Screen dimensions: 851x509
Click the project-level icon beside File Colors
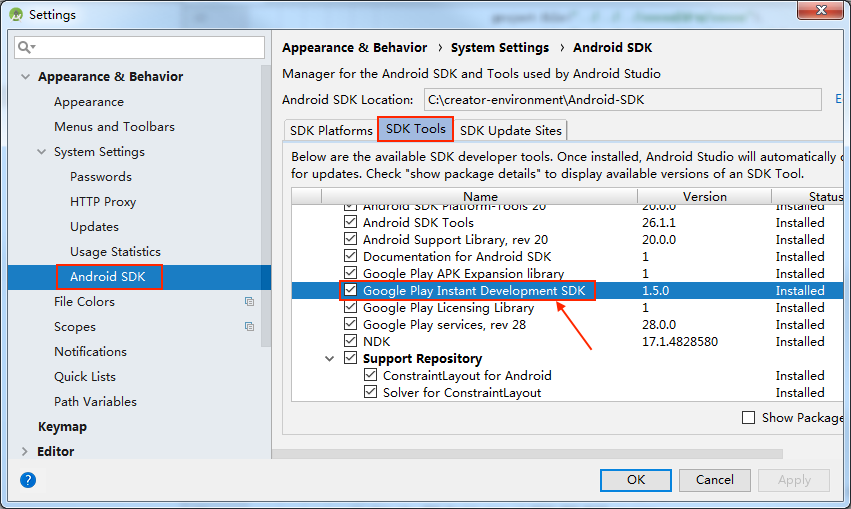click(x=249, y=302)
